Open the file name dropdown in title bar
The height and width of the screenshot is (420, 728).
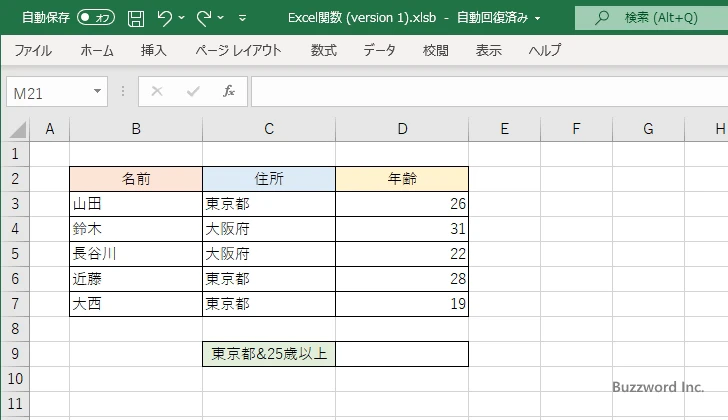tap(538, 19)
